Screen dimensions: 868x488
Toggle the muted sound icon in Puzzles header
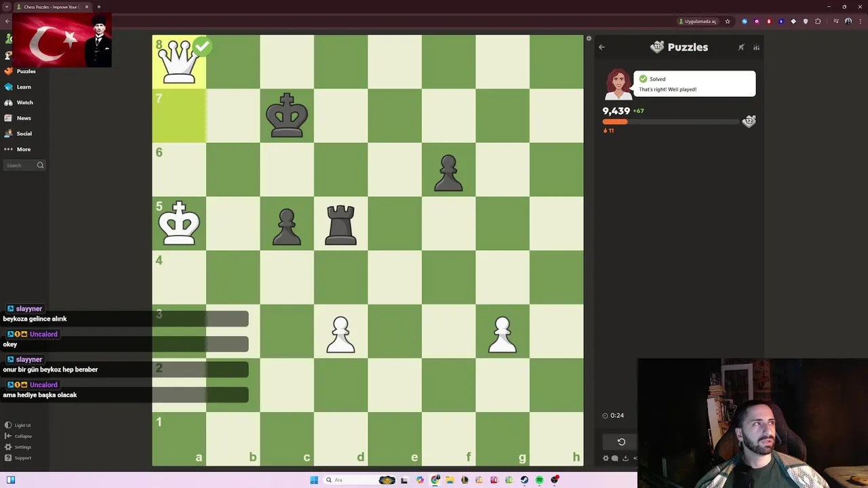pos(741,47)
